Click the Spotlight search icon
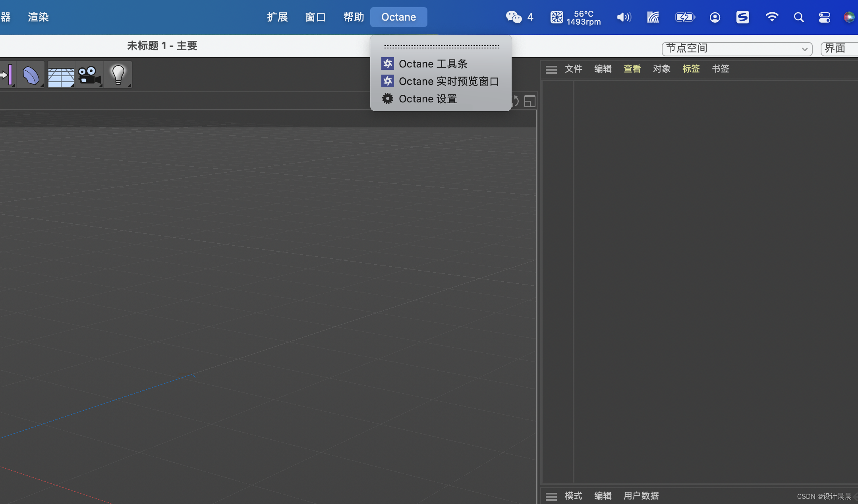Screen dimensions: 858x504 [x=799, y=17]
